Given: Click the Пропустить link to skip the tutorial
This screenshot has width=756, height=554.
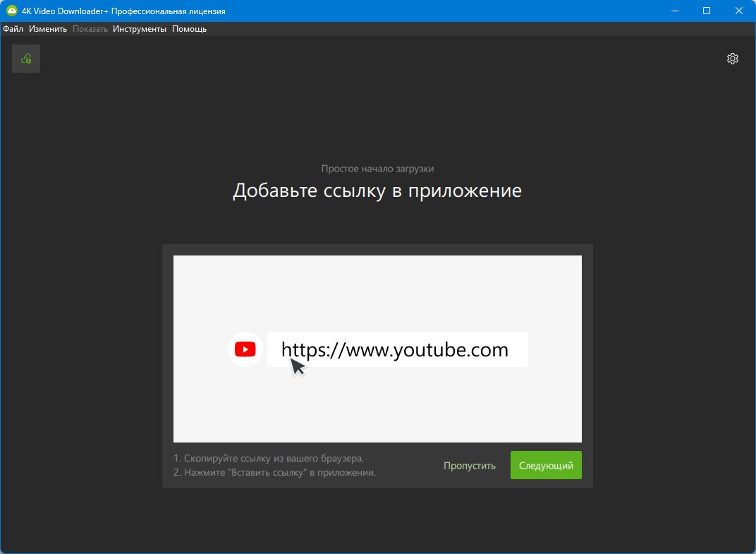Looking at the screenshot, I should (470, 466).
